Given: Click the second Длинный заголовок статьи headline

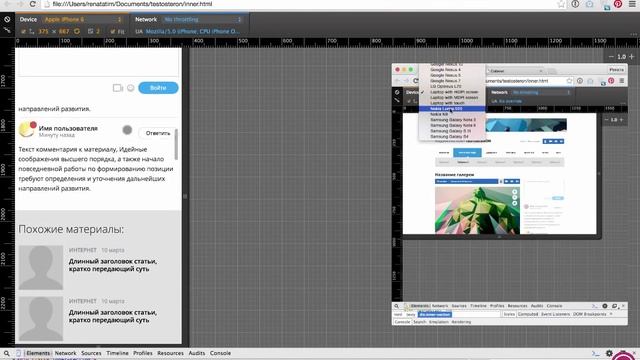Looking at the screenshot, I should click(x=113, y=316).
